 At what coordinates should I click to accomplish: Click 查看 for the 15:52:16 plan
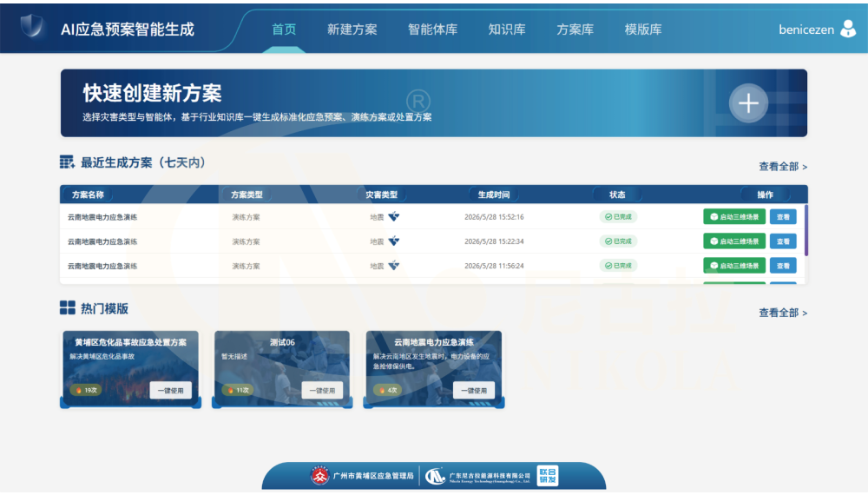[783, 216]
